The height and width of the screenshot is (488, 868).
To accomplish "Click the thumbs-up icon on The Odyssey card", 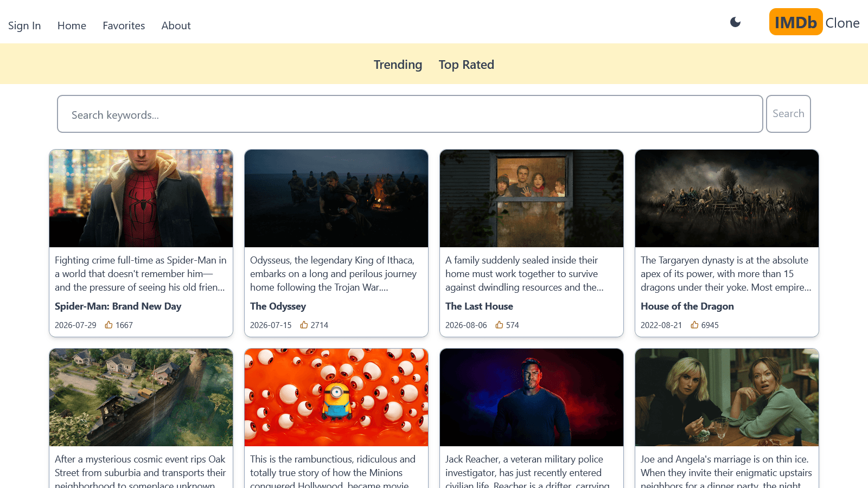I will 304,325.
